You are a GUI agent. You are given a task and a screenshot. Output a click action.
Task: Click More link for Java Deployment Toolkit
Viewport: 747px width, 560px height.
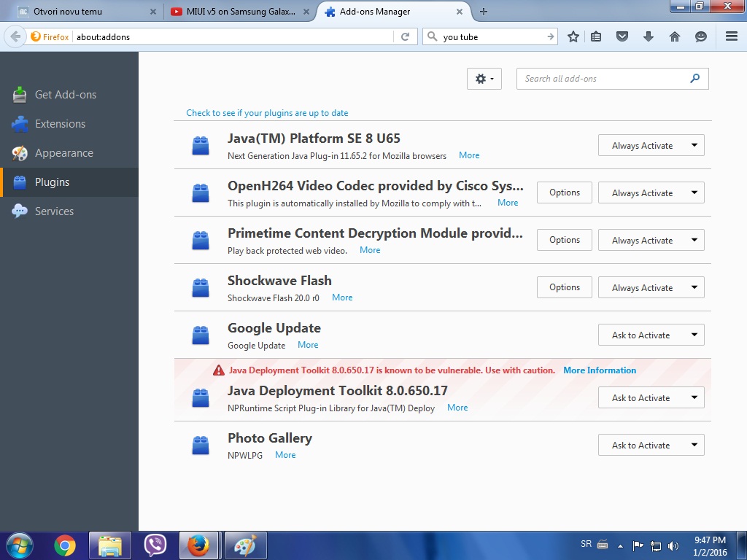(x=457, y=408)
